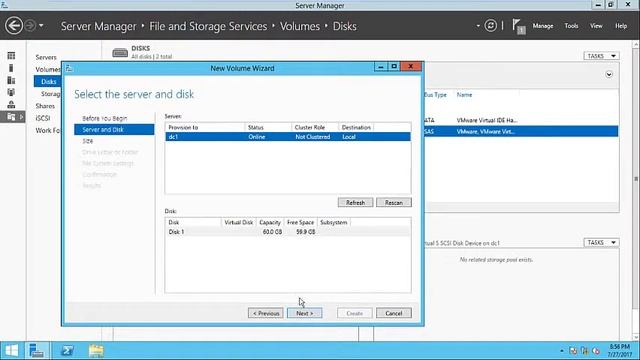Click the Local Server icon in the sidebar
The image size is (640, 360).
11,68
